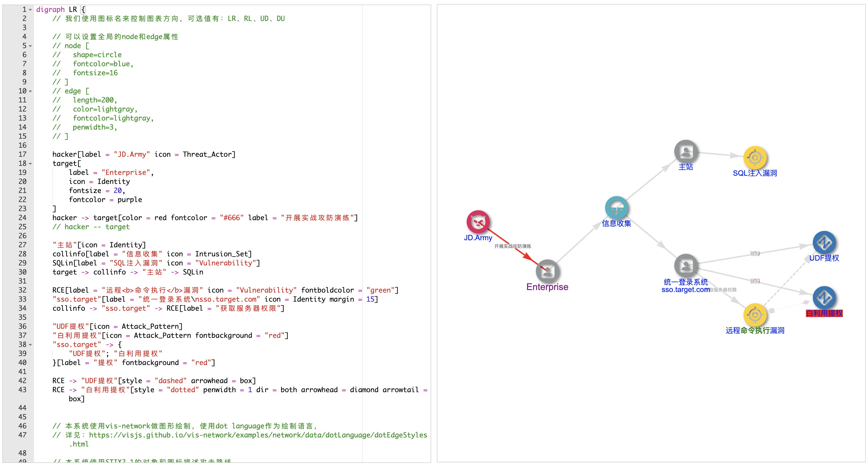The image size is (868, 468).
Task: Click the JD.Army label under the node
Action: pos(478,238)
